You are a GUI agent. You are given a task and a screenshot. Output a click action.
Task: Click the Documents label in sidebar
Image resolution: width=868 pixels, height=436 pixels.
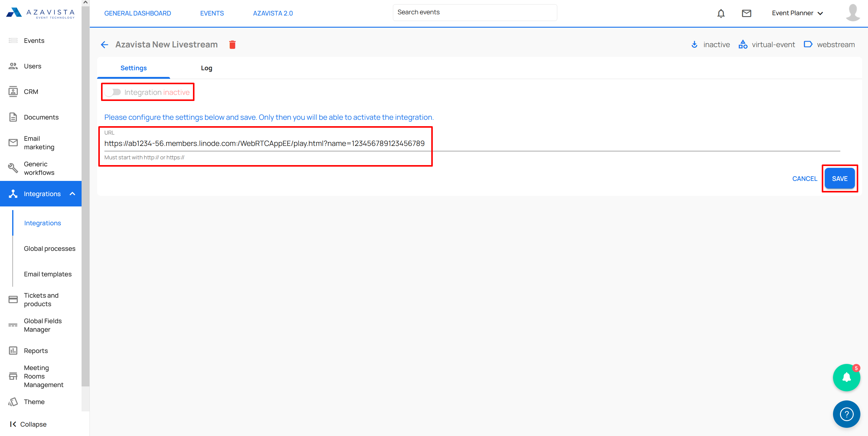pos(41,117)
